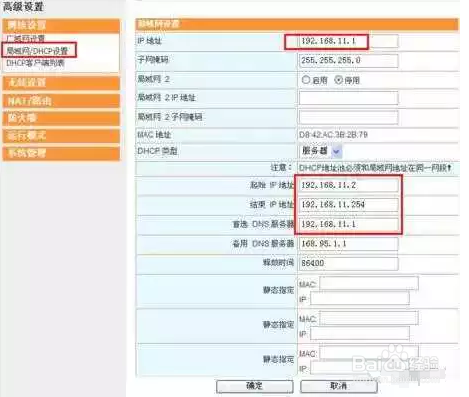The height and width of the screenshot is (397, 469).
Task: Expand the NAT/路由 sidebar section
Action: tap(61, 101)
